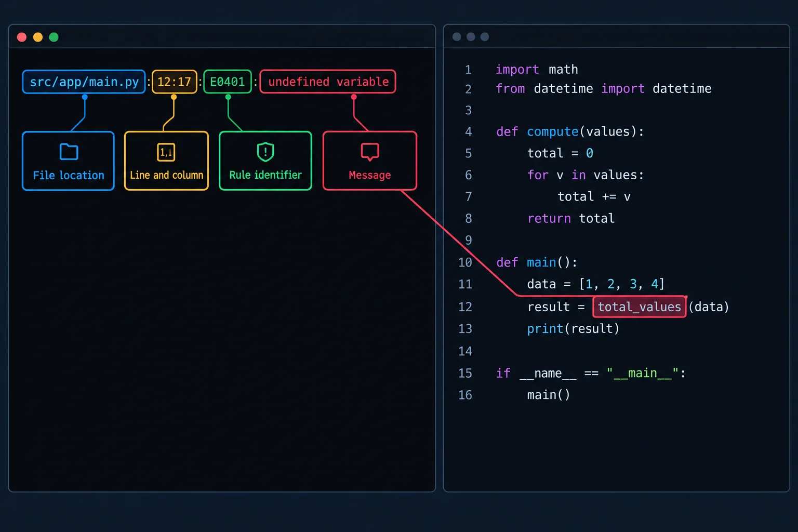Screen dimensions: 798x532
Task: Click the shield icon in Rule identifier box
Action: 265,152
